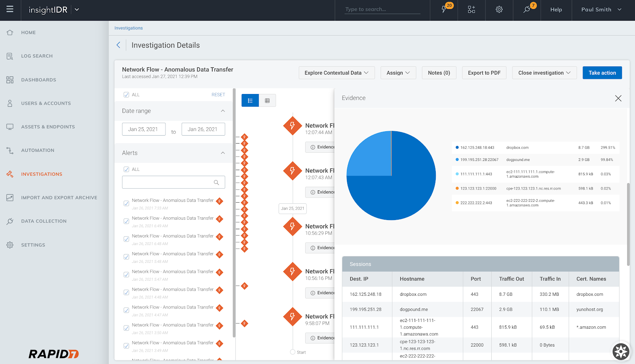This screenshot has height=364, width=635.
Task: Click the Home sidebar icon
Action: pos(10,33)
